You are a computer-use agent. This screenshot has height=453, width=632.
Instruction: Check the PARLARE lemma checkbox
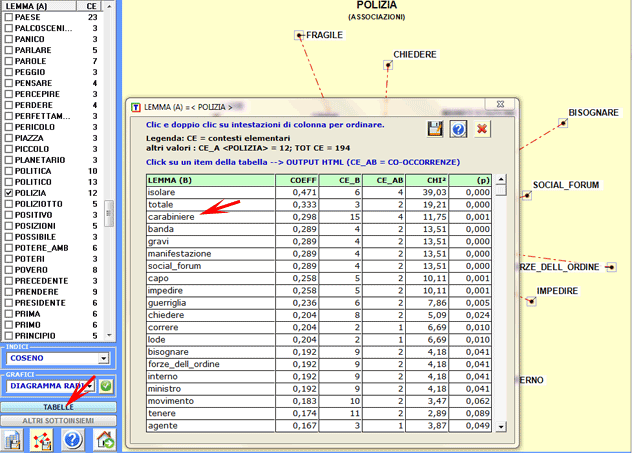pyautogui.click(x=8, y=50)
